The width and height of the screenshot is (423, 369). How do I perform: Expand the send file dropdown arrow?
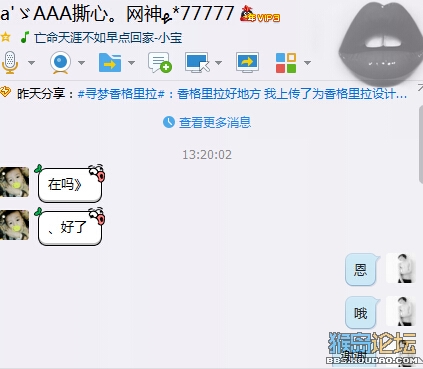[x=131, y=62]
